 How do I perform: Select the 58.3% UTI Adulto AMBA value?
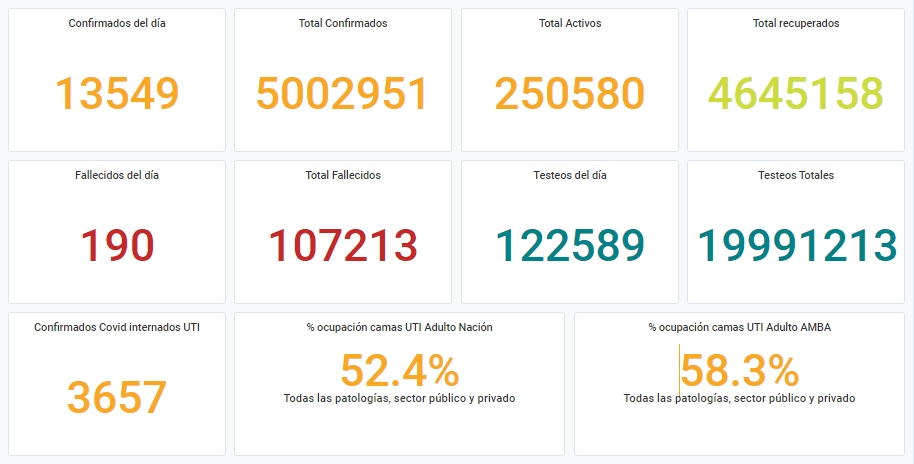[x=739, y=371]
